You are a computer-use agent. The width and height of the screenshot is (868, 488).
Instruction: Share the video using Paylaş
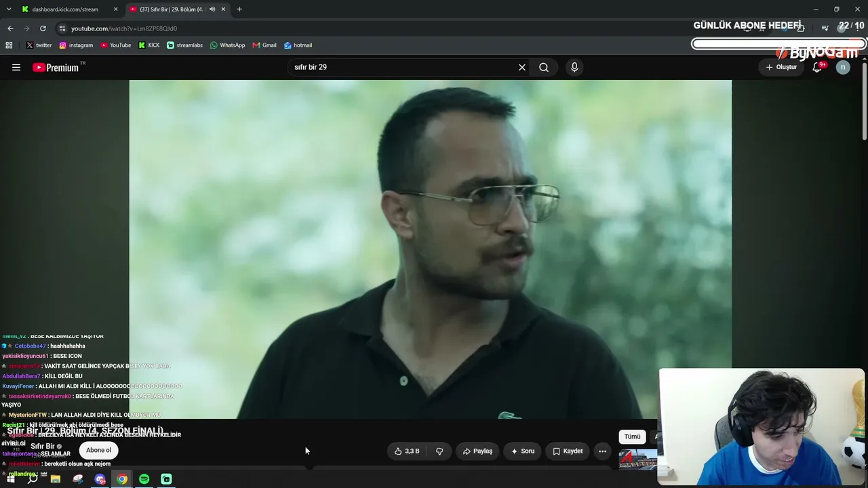[477, 451]
